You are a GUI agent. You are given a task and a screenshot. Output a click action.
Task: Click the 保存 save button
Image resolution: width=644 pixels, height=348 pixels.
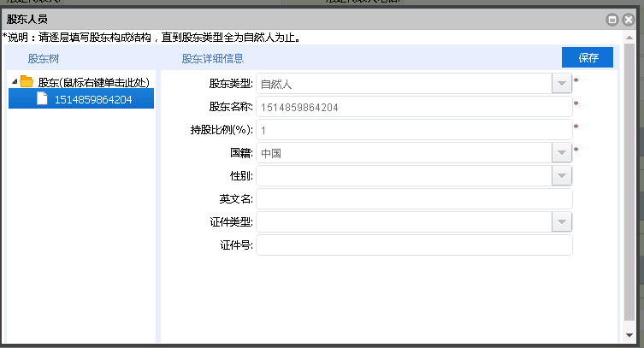click(588, 57)
